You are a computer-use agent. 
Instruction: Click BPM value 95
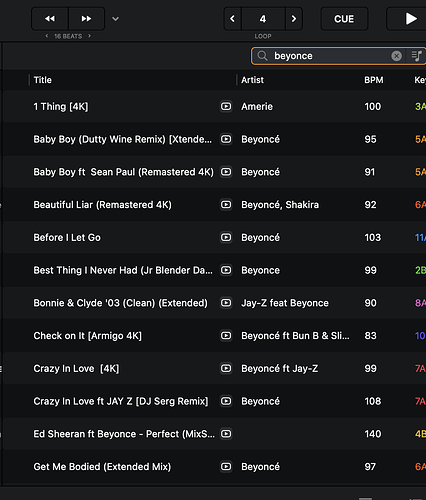coord(370,139)
